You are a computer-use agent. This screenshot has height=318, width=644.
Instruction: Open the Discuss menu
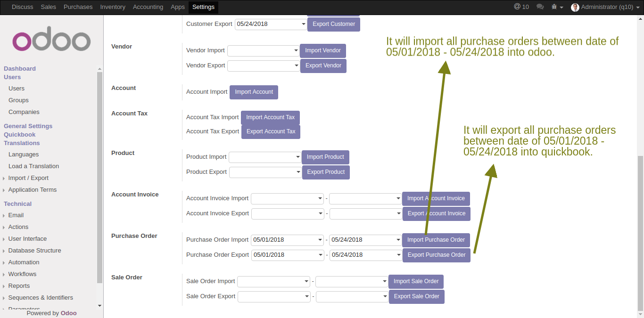pyautogui.click(x=22, y=7)
